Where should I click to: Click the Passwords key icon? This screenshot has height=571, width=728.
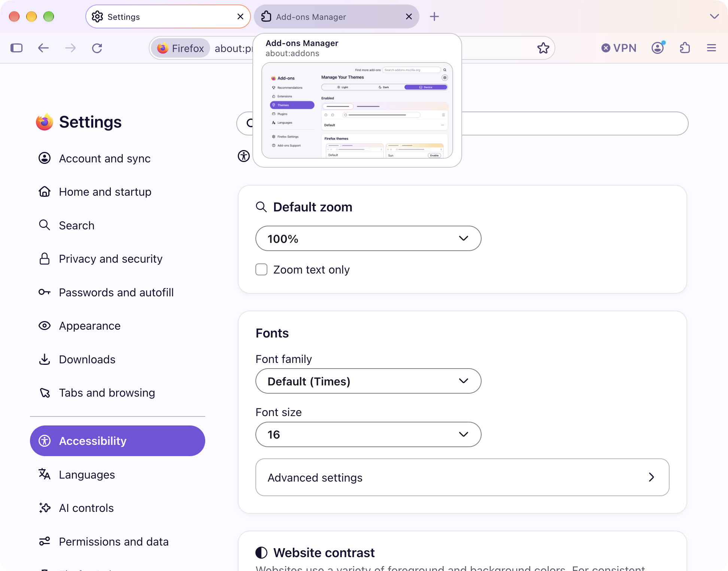click(45, 292)
